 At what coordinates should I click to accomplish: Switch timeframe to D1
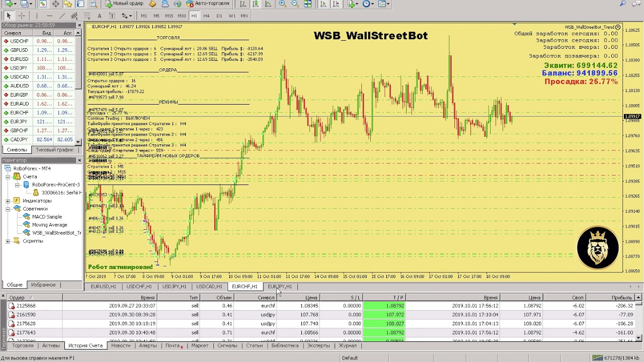point(219,16)
